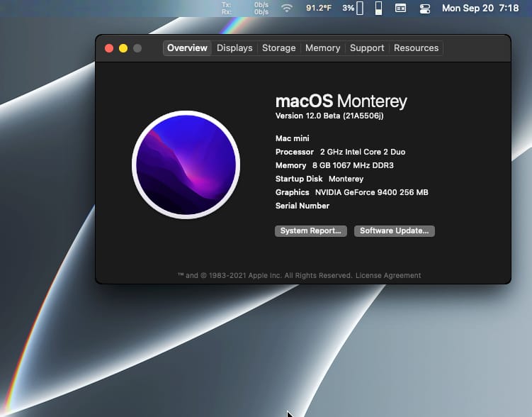The width and height of the screenshot is (532, 417).
Task: Click the version text 12.0 Beta
Action: [329, 116]
